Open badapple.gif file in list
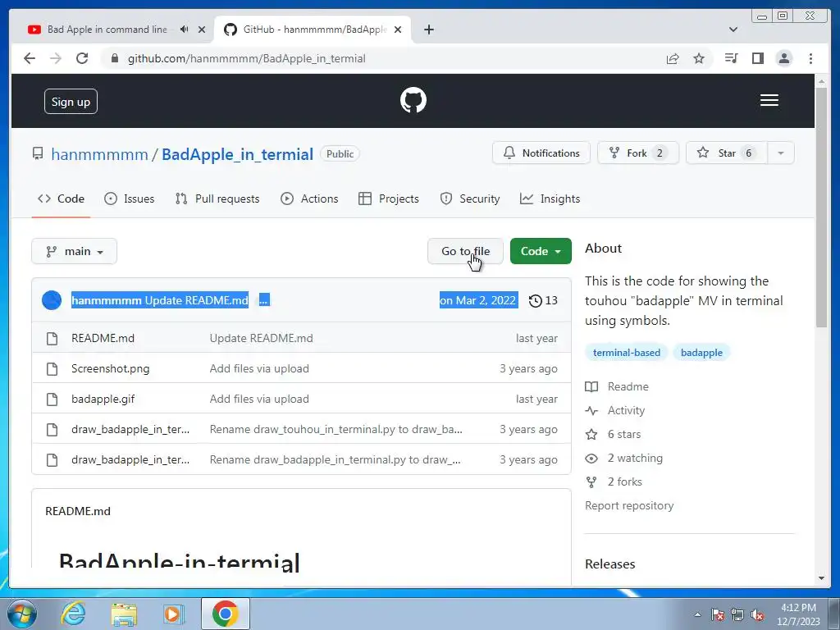The image size is (840, 630). pos(103,399)
